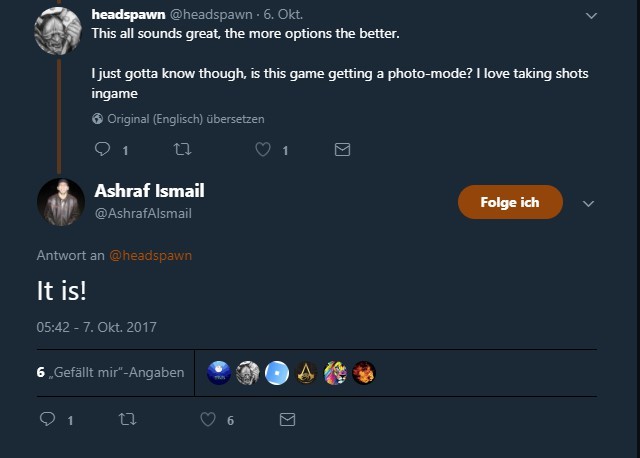View headspawn's profile avatar

[58, 31]
